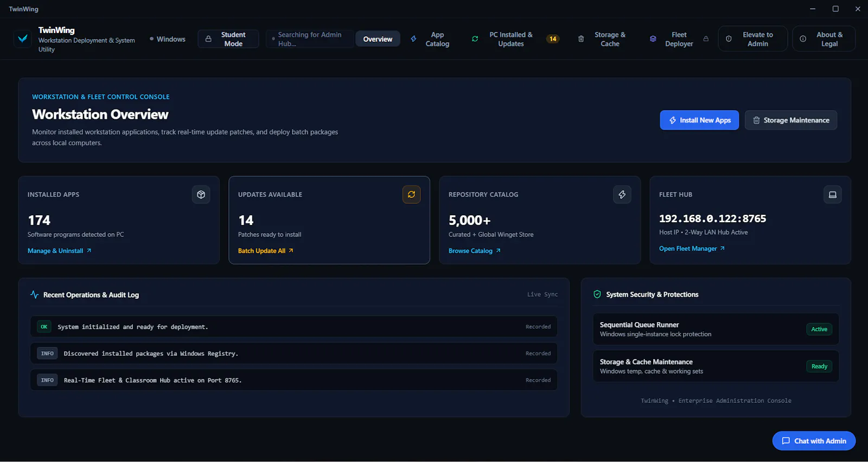The height and width of the screenshot is (462, 868).
Task: Open Manage & Uninstall link
Action: point(60,251)
